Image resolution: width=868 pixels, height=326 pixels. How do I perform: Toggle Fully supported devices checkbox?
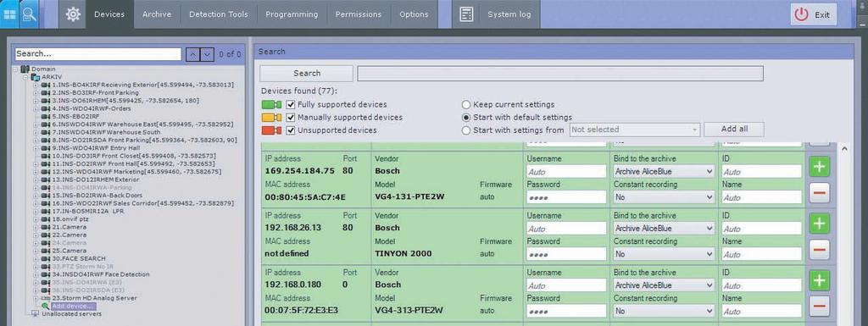click(x=291, y=104)
